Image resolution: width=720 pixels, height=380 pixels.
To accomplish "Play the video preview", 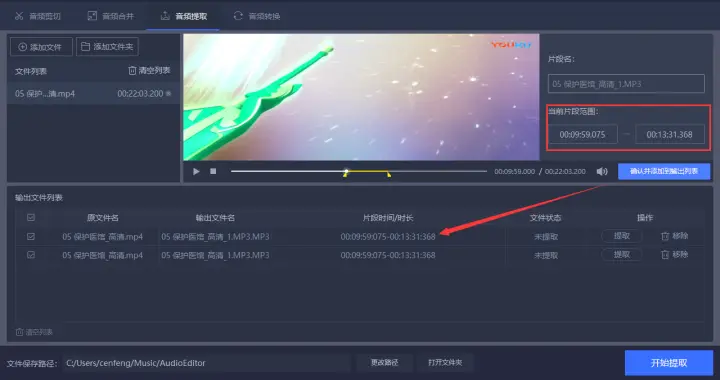I will (x=196, y=171).
